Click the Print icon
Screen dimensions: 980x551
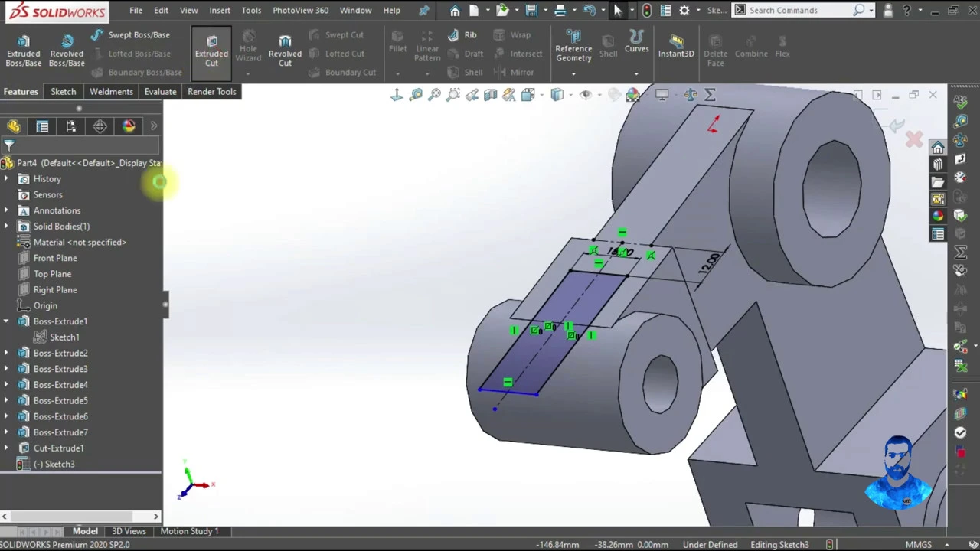tap(560, 11)
